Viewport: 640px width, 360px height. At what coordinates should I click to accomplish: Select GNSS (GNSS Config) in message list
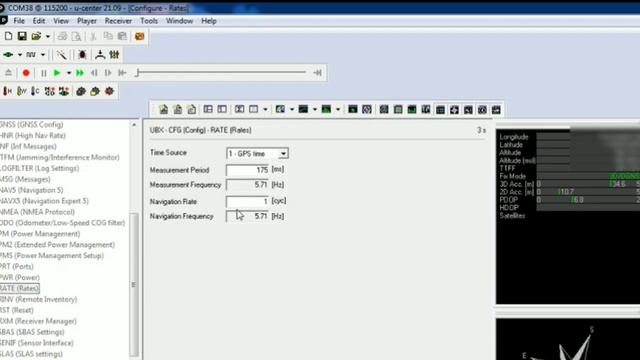[32, 124]
